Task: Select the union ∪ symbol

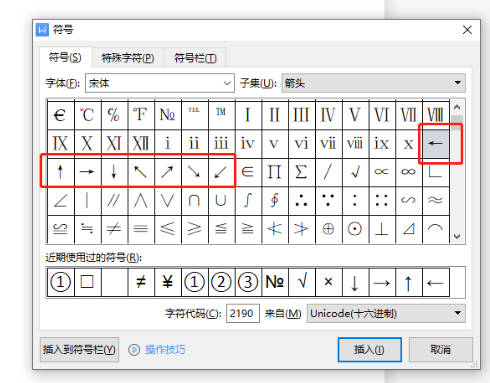Action: point(221,201)
